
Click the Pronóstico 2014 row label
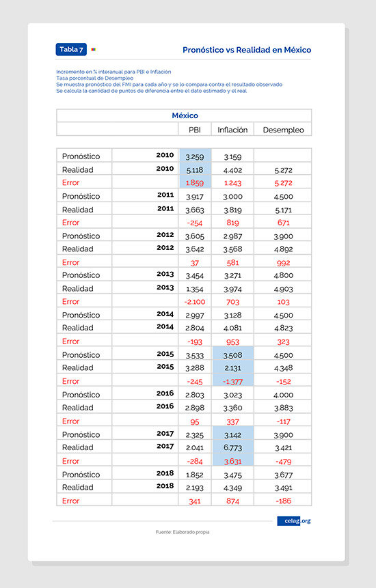[81, 315]
